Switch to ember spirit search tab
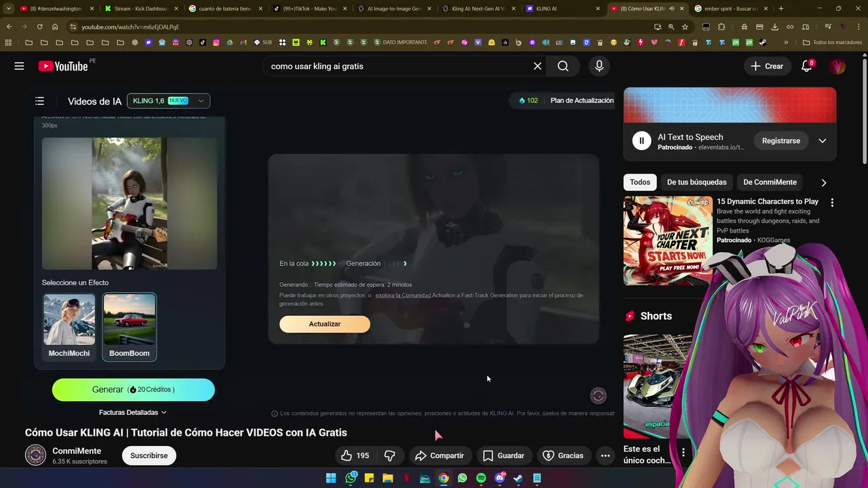The image size is (868, 488). coord(732,8)
